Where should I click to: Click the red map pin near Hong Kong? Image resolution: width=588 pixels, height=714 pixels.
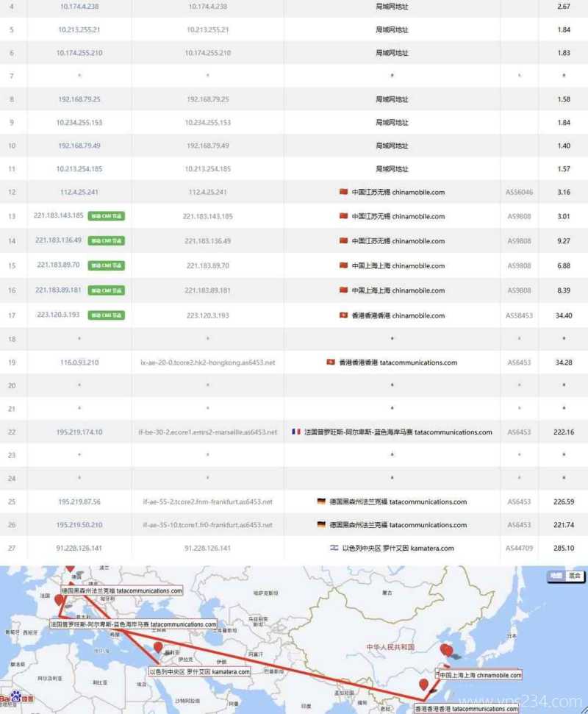coord(425,682)
